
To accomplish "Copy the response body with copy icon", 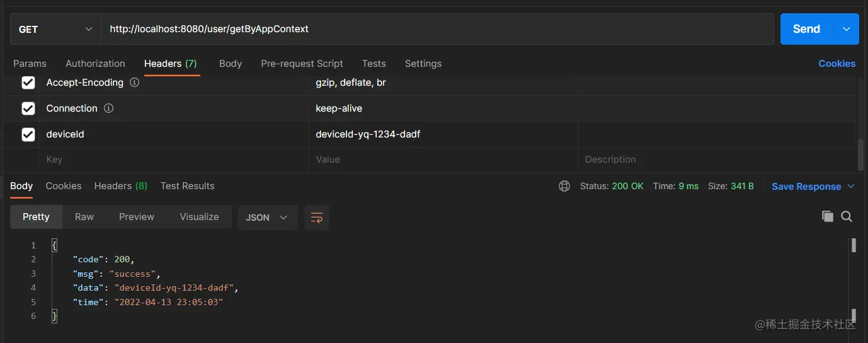I will pos(827,217).
